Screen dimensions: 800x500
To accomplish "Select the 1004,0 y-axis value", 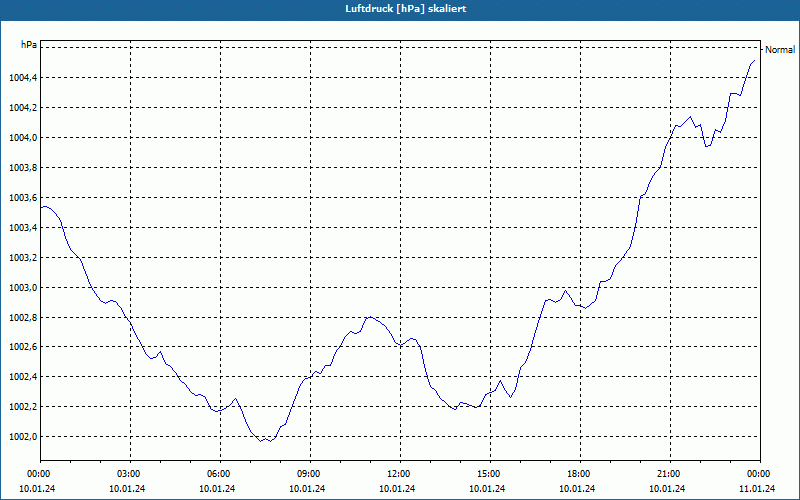I will (22, 138).
